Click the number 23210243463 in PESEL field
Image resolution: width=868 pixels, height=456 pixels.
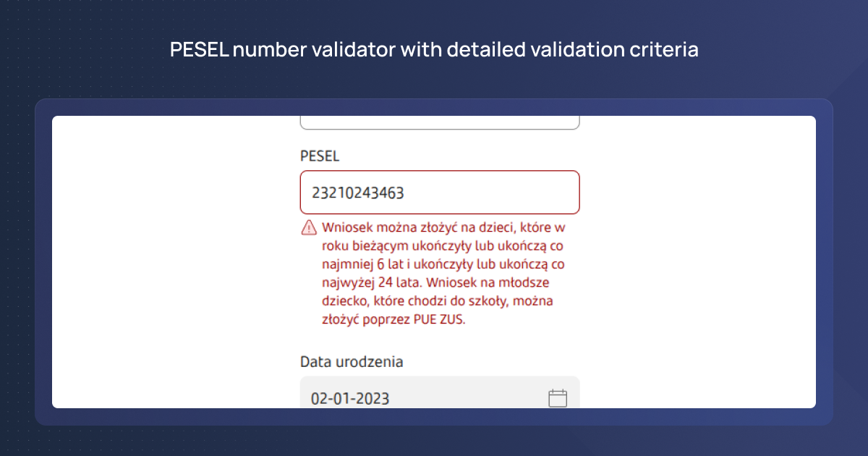click(x=358, y=193)
